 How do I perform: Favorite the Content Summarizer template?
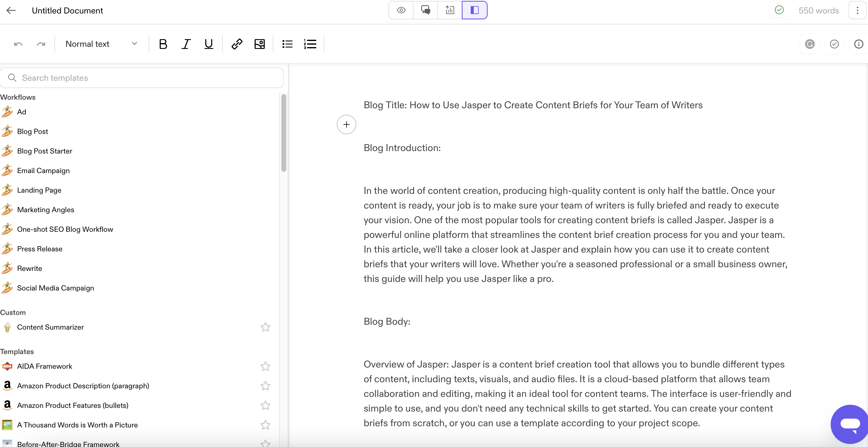(265, 327)
